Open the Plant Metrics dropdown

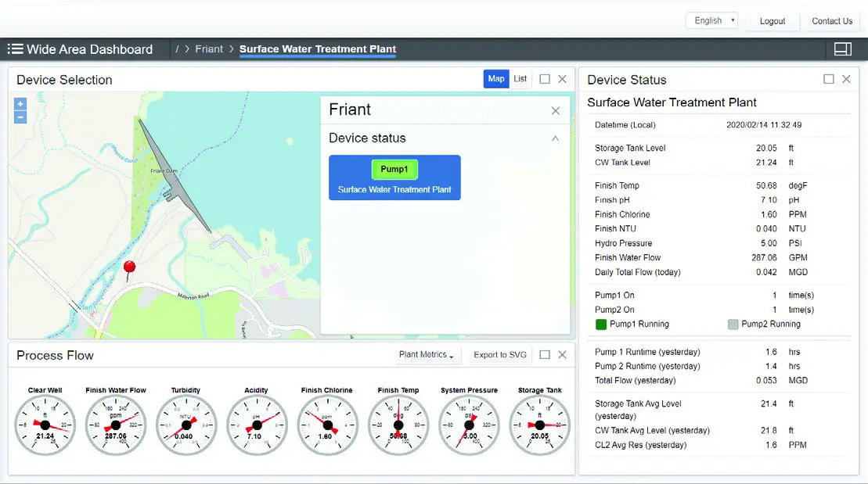(425, 354)
